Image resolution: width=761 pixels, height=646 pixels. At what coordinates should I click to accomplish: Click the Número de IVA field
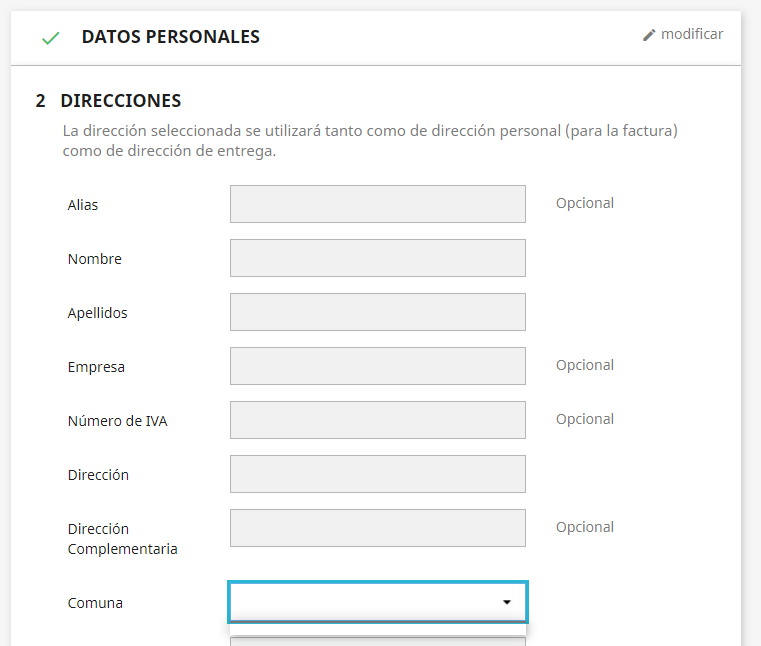point(377,420)
